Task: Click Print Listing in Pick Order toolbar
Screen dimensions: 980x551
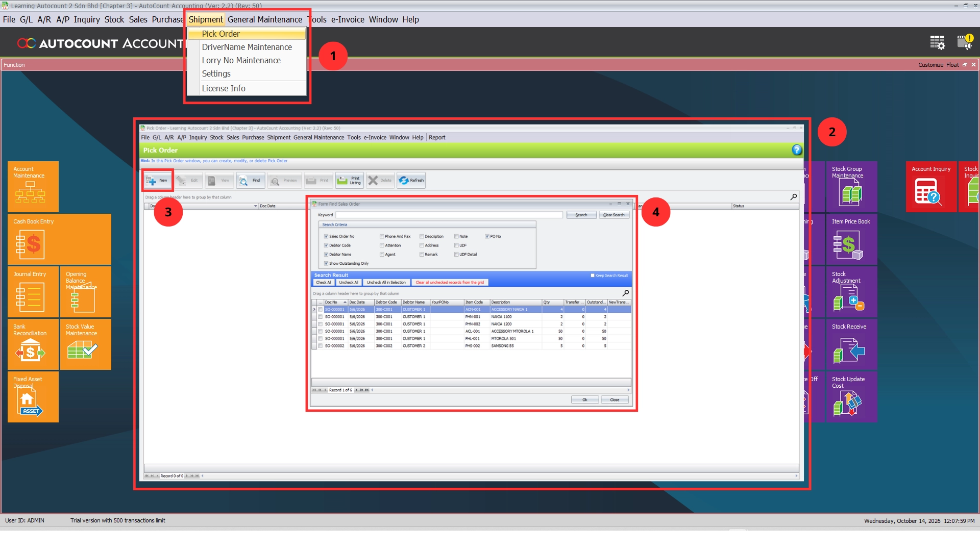Action: pos(350,181)
